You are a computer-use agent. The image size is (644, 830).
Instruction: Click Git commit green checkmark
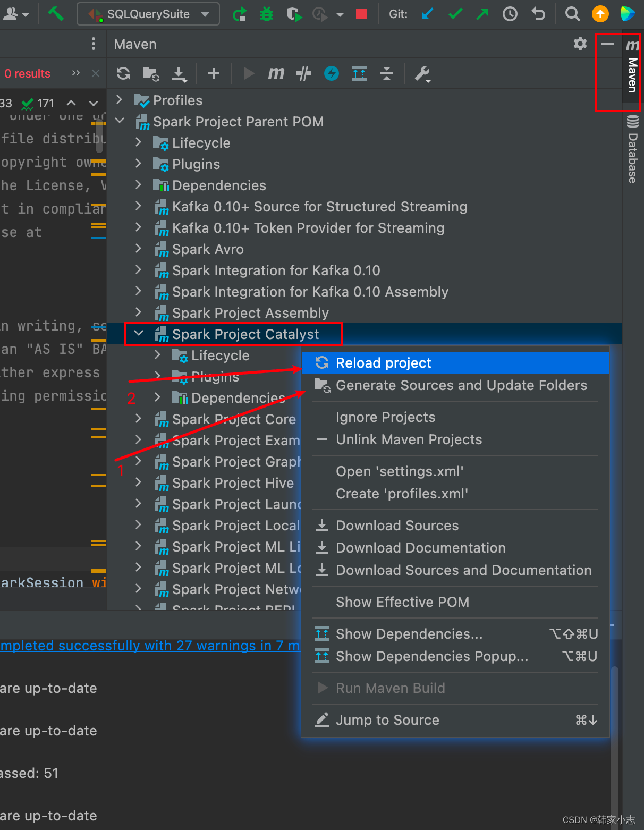[x=455, y=14]
